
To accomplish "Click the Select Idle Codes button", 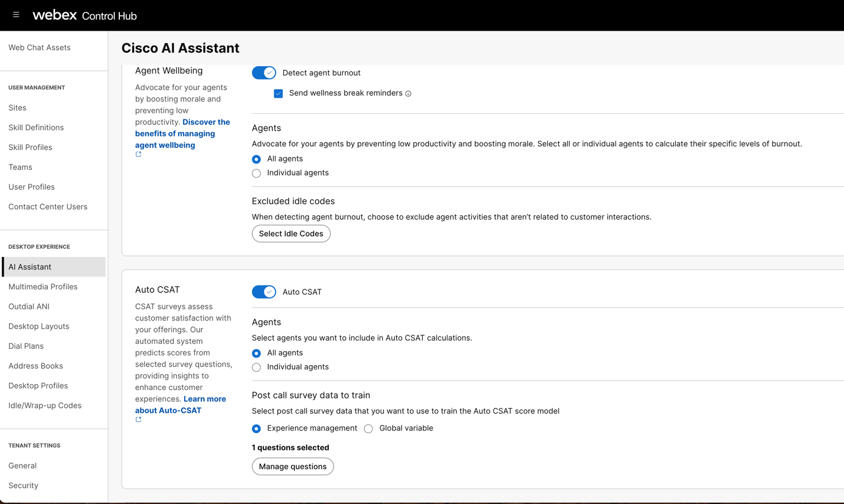I will click(291, 234).
